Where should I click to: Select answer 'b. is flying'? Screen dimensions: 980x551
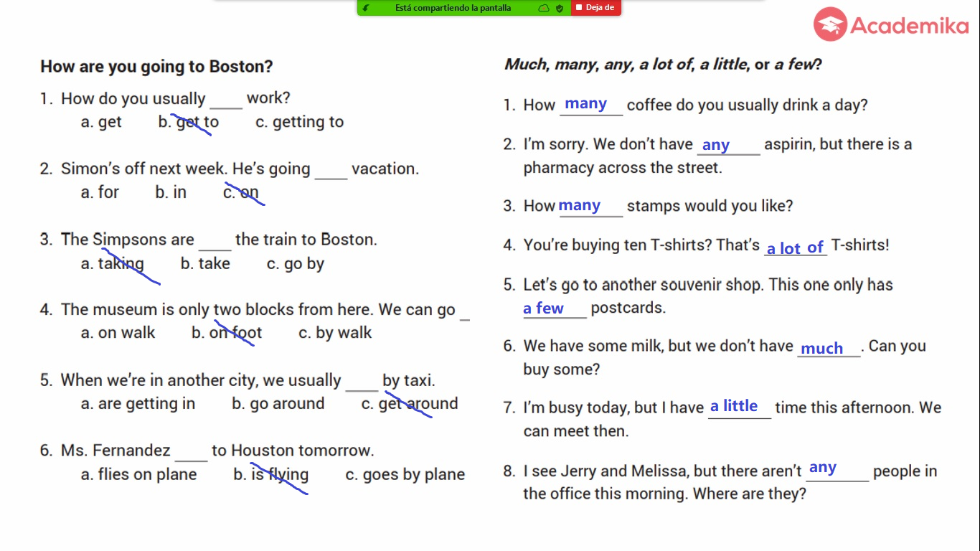coord(270,474)
